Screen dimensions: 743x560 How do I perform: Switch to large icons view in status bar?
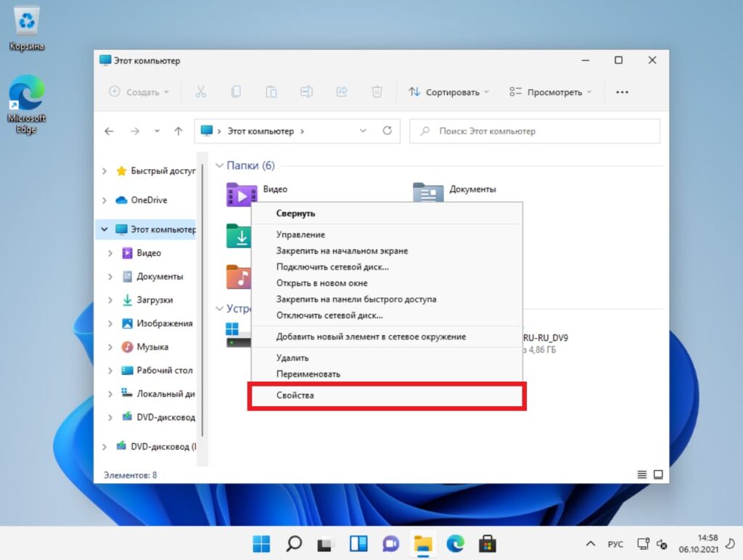pyautogui.click(x=658, y=474)
